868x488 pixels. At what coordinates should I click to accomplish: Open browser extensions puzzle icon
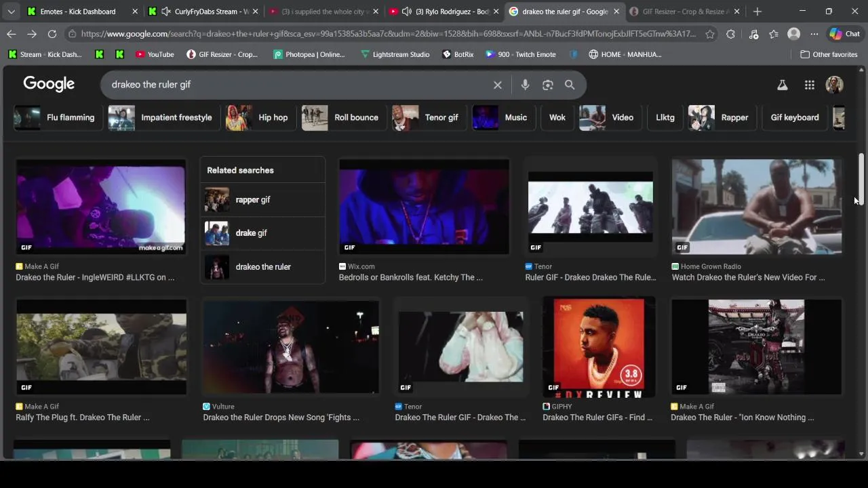click(730, 34)
